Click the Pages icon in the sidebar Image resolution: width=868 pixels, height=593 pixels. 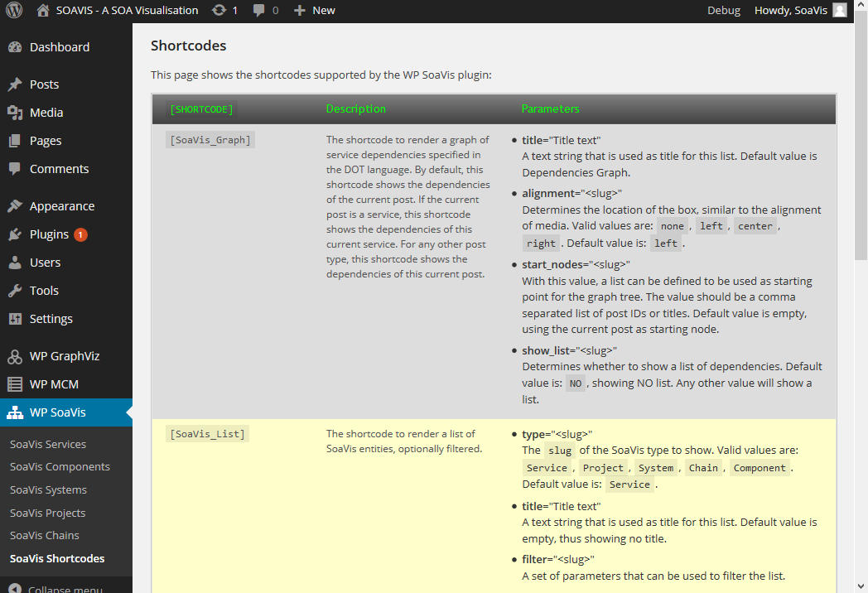point(15,141)
